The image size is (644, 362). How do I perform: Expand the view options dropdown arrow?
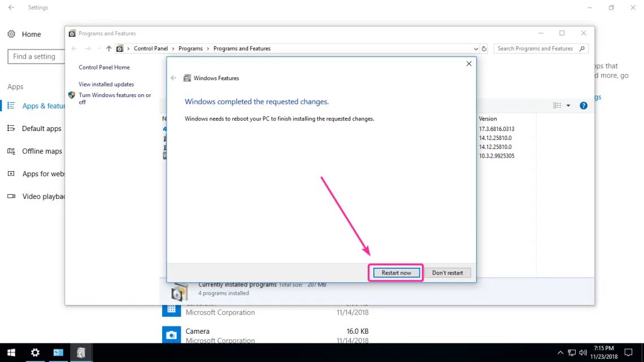click(x=568, y=106)
